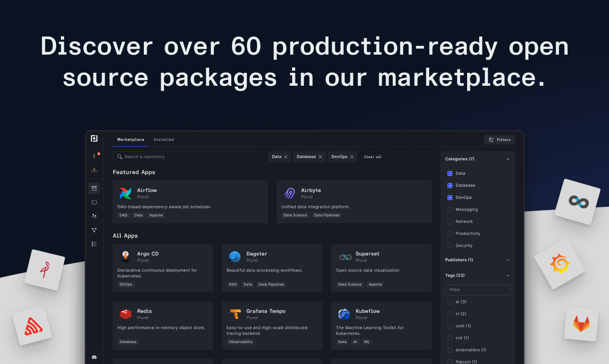Check the externaldns (1) tag checkbox

450,350
